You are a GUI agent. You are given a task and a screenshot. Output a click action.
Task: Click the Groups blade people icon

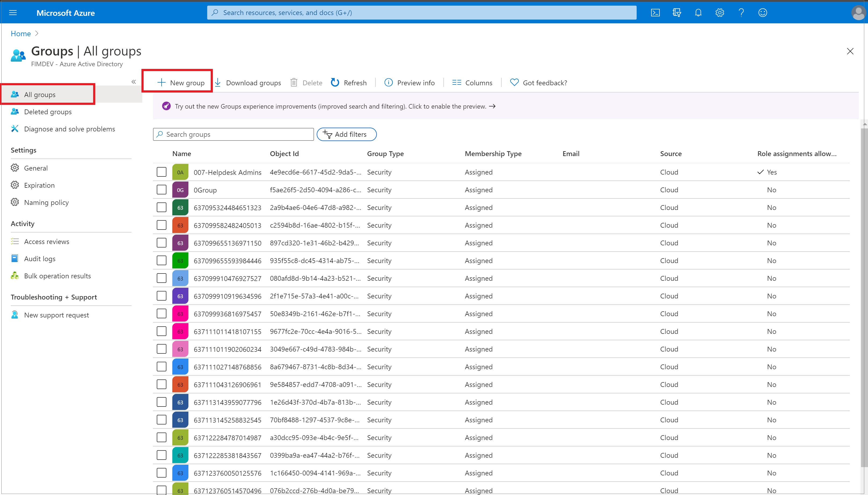click(18, 56)
